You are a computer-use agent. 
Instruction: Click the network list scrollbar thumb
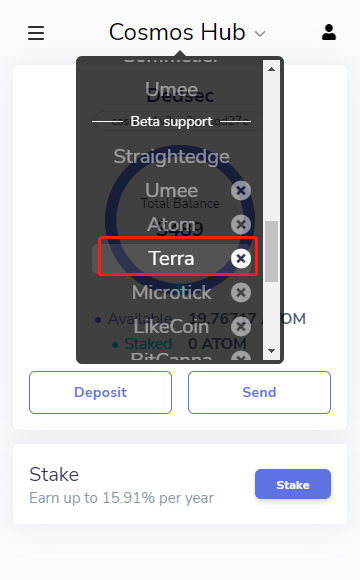(x=271, y=252)
